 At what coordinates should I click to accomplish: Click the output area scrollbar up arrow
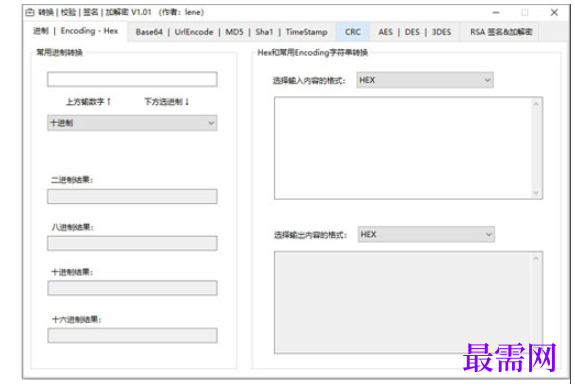(x=536, y=259)
